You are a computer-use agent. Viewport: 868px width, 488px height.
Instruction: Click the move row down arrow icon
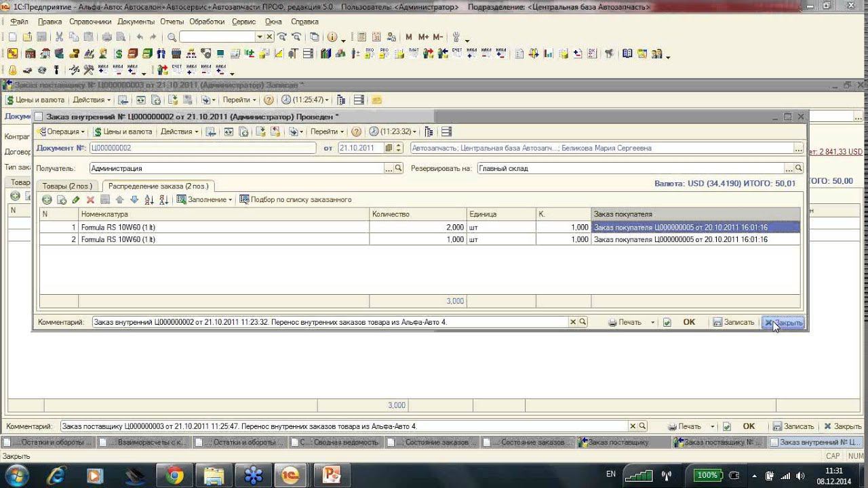tap(134, 200)
